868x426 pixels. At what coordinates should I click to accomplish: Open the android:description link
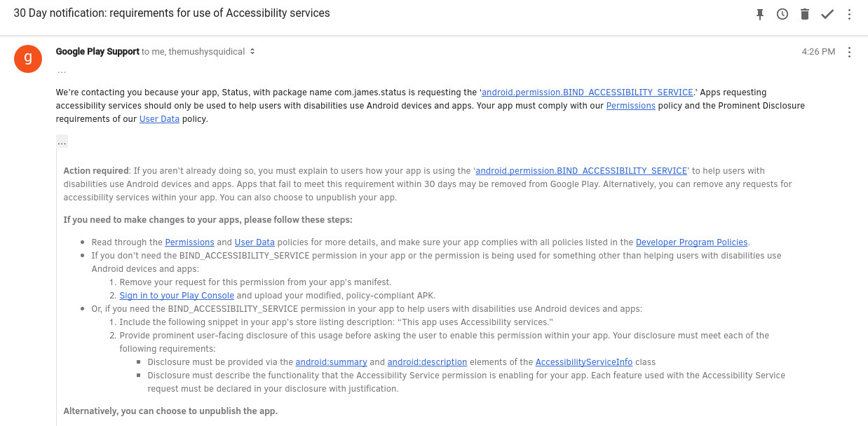point(427,362)
